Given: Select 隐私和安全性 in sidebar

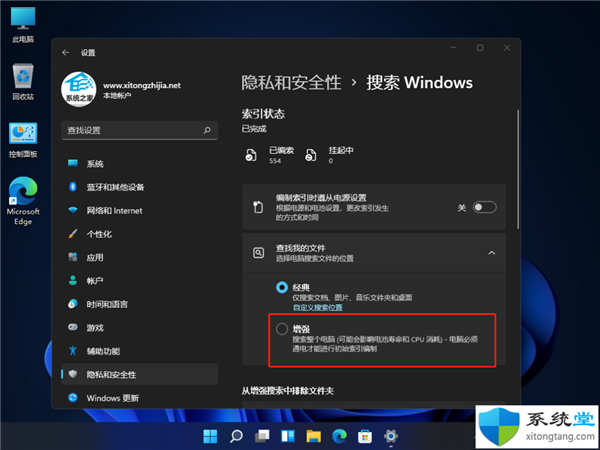Looking at the screenshot, I should [x=140, y=374].
